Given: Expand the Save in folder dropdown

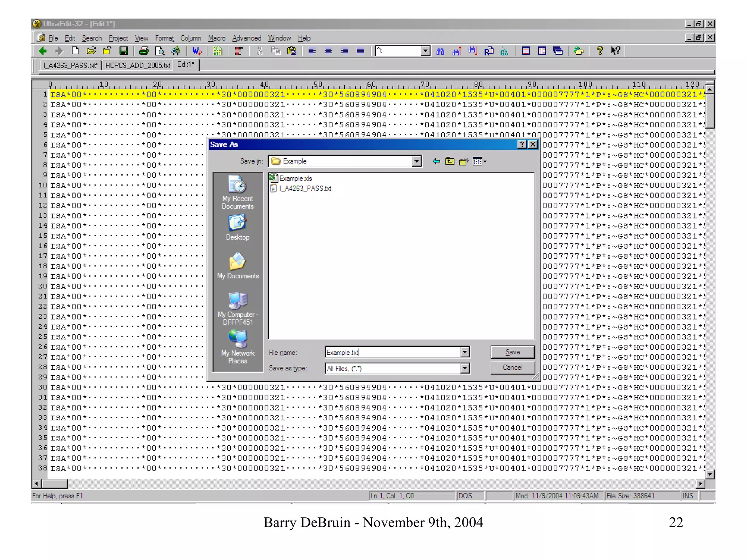Looking at the screenshot, I should 417,161.
